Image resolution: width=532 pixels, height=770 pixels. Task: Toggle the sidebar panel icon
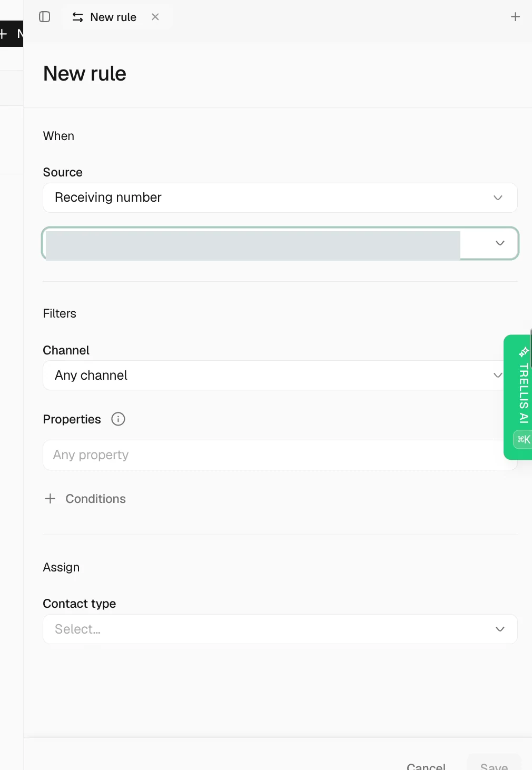45,17
